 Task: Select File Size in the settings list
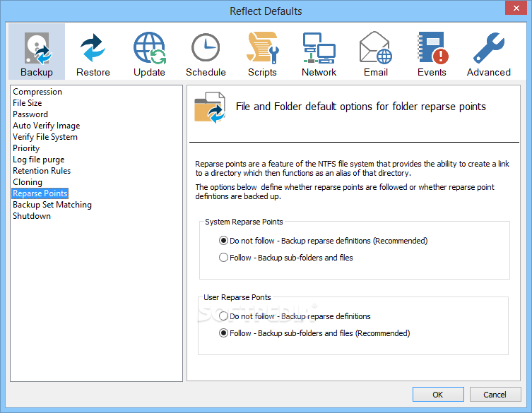(27, 103)
